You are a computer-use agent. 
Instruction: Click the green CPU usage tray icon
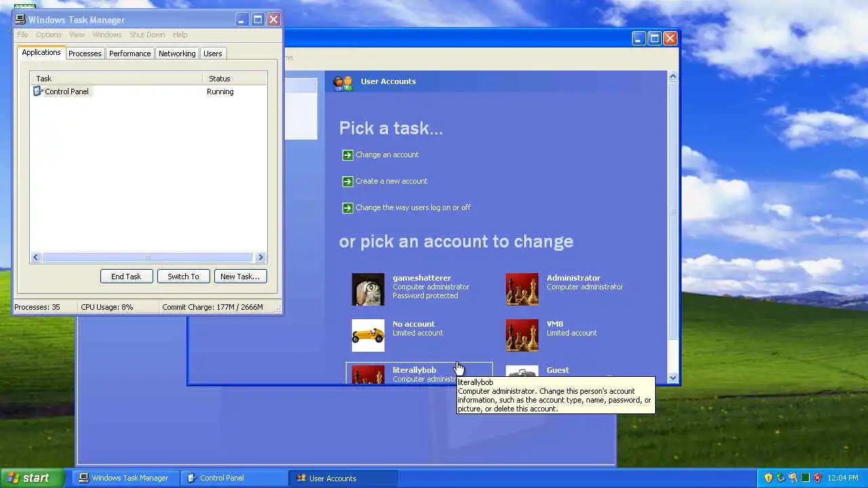pos(805,478)
